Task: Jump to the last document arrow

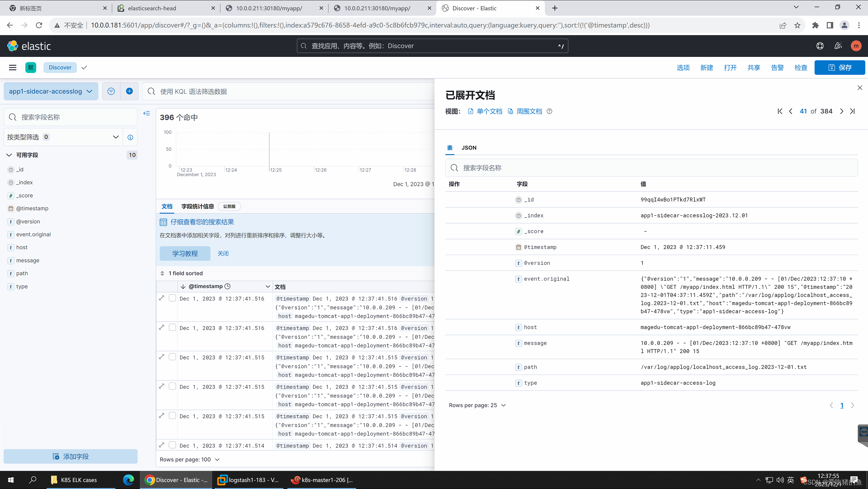Action: coord(852,111)
